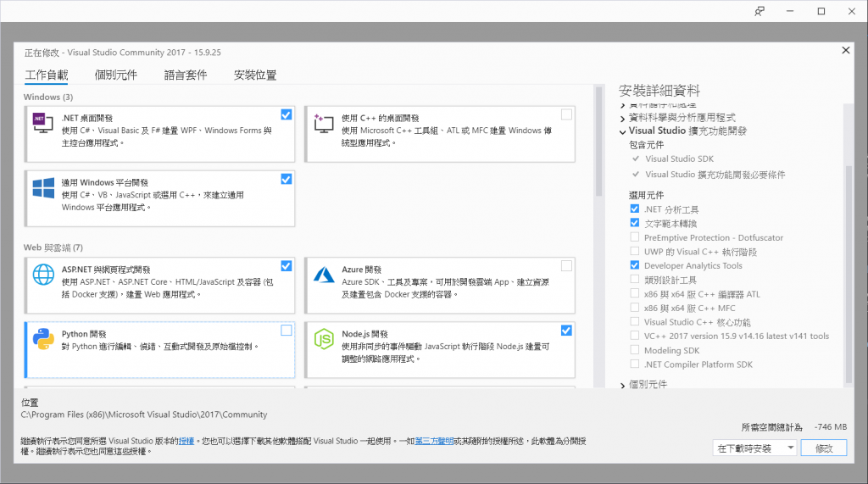
Task: Open the 授權 license link
Action: click(186, 441)
